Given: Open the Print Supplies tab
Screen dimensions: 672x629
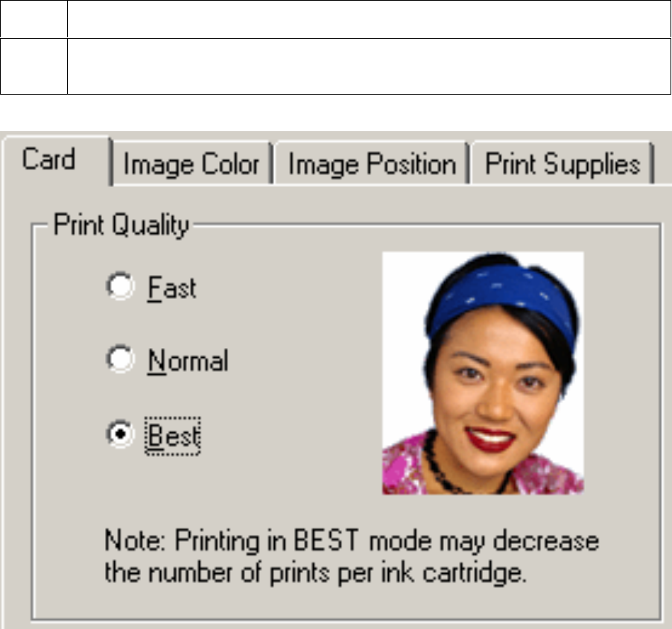Looking at the screenshot, I should point(562,165).
